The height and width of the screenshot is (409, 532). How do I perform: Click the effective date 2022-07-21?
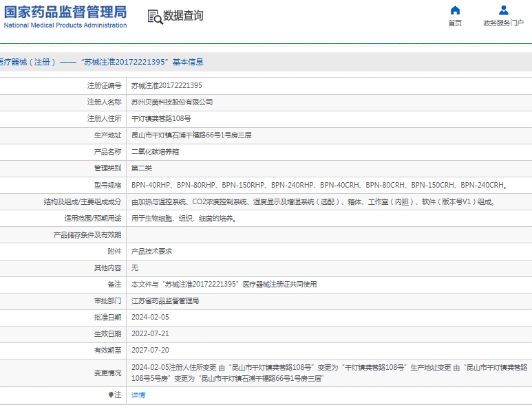tap(150, 334)
